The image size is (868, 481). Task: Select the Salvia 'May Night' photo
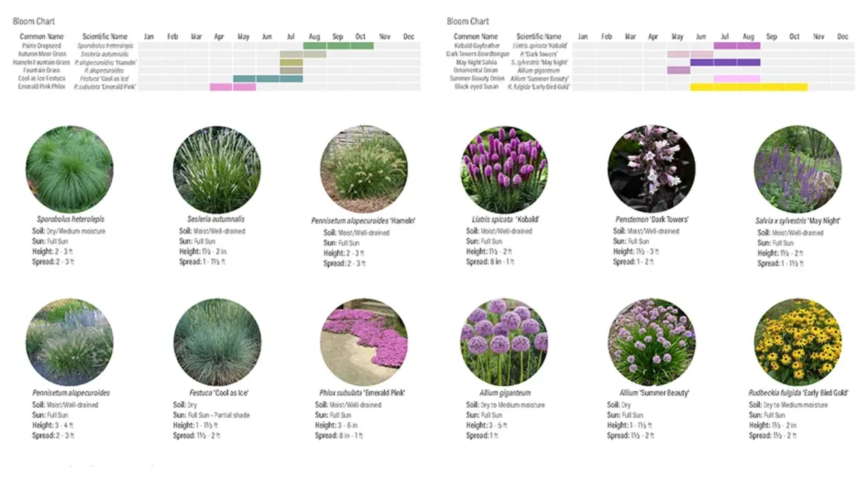click(x=798, y=169)
